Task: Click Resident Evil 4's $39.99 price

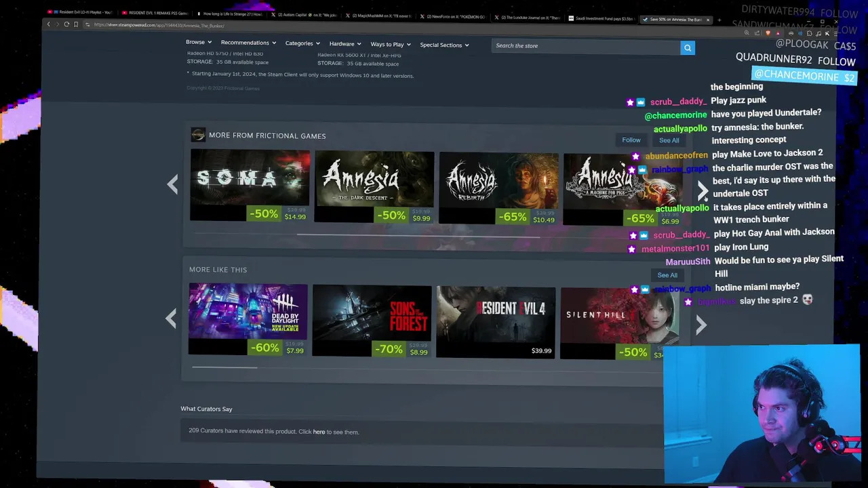Action: coord(541,351)
